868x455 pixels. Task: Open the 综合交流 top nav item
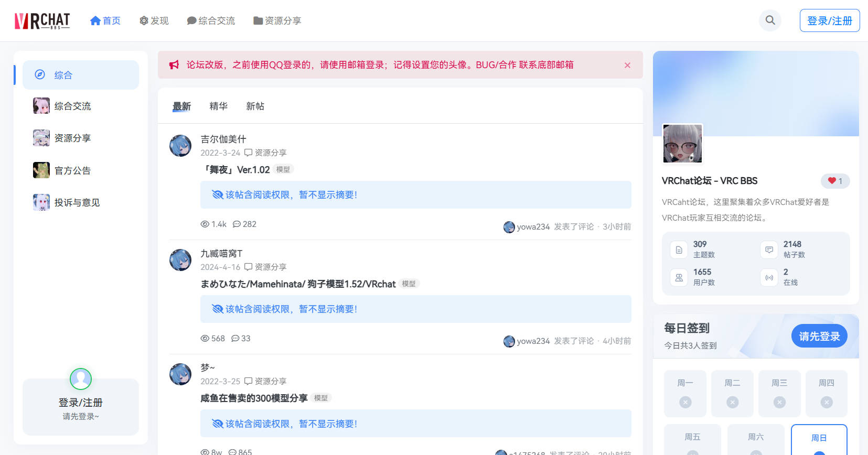coord(211,20)
